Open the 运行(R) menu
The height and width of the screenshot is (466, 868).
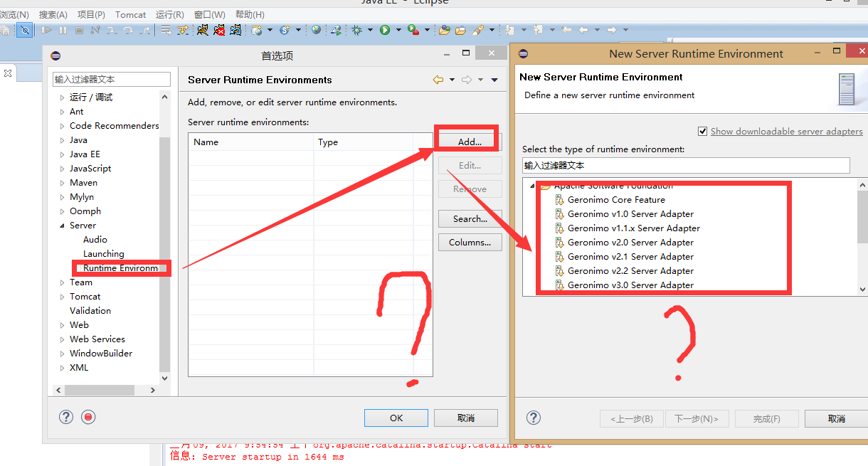coord(170,14)
